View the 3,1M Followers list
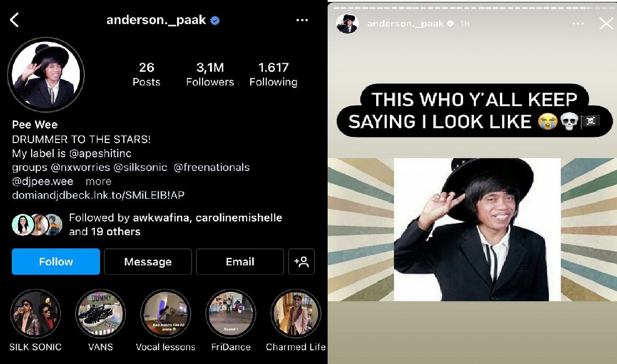The height and width of the screenshot is (364, 617). (x=210, y=75)
